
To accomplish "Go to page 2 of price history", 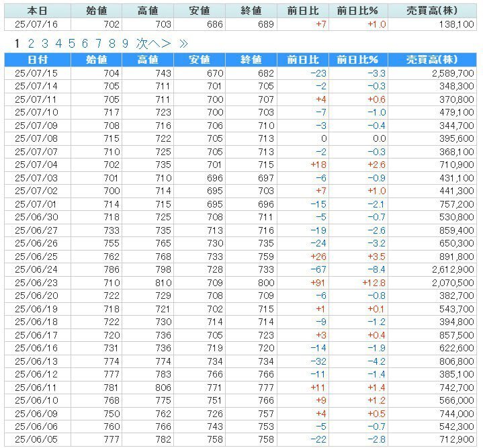I will pyautogui.click(x=31, y=44).
